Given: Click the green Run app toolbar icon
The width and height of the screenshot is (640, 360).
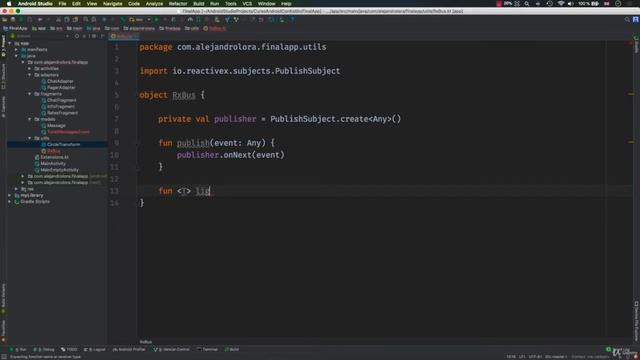Looking at the screenshot, I should point(156,20).
